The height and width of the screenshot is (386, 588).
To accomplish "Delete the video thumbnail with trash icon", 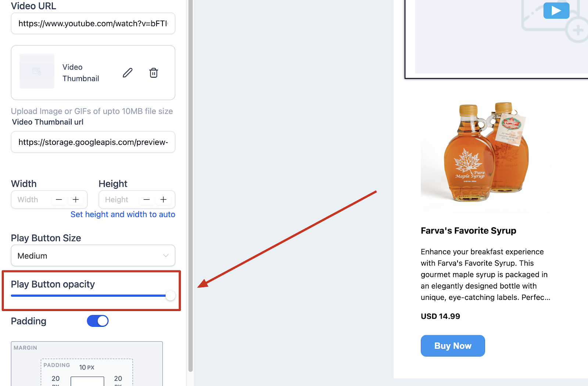I will (x=154, y=73).
